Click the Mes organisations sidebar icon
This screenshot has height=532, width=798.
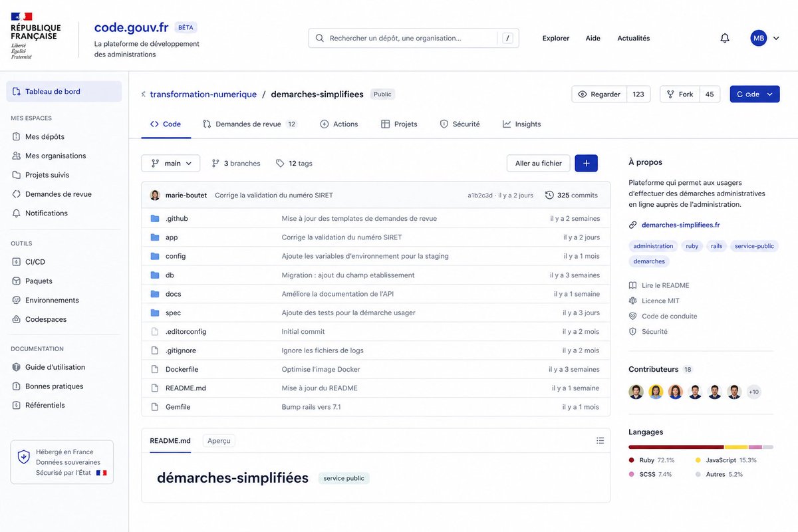[x=17, y=156]
